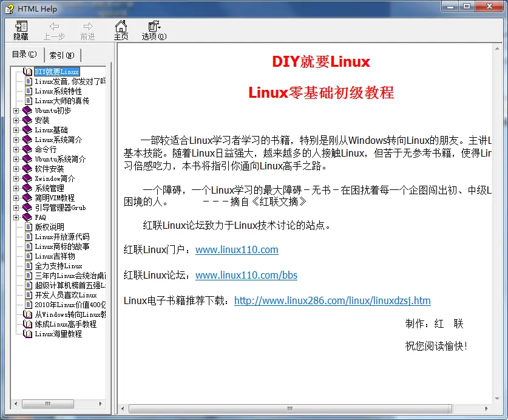The image size is (508, 420).
Task: Click the Forward (前进) arrow icon
Action: pos(88,26)
